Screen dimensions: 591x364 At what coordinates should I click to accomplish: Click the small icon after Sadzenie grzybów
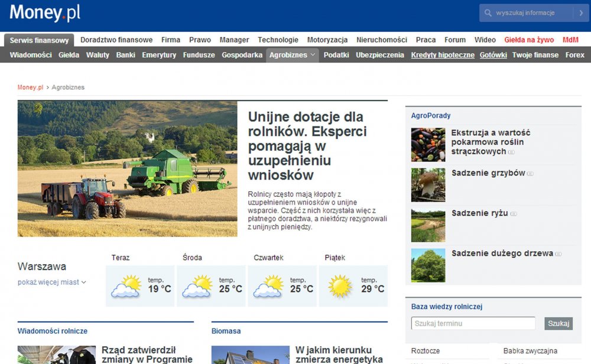[531, 173]
